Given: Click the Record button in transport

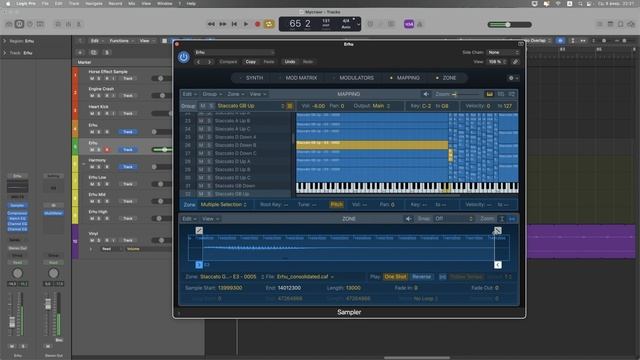Looking at the screenshot, I should (258, 24).
